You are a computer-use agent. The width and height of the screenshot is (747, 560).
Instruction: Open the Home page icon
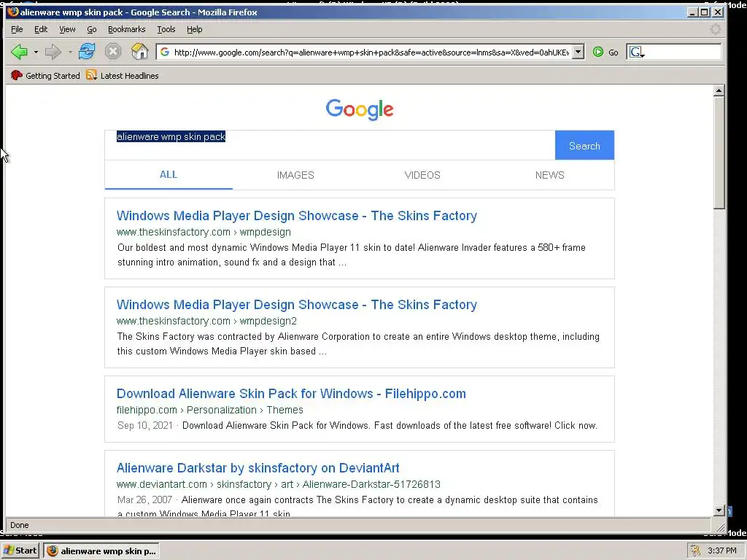pos(139,52)
